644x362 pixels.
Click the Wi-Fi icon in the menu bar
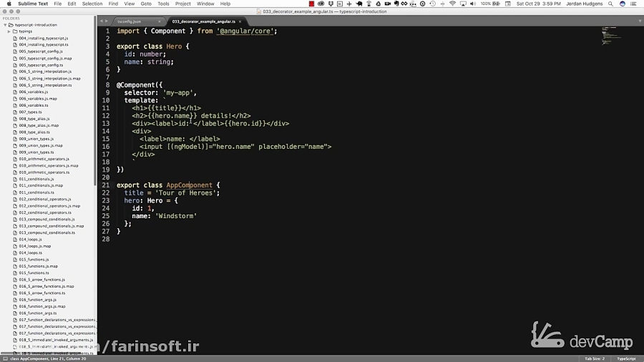point(453,4)
